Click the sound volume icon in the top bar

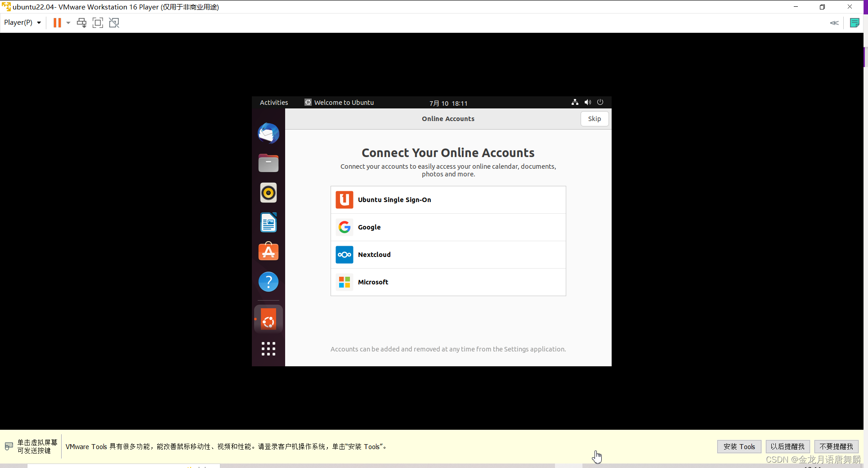[587, 102]
